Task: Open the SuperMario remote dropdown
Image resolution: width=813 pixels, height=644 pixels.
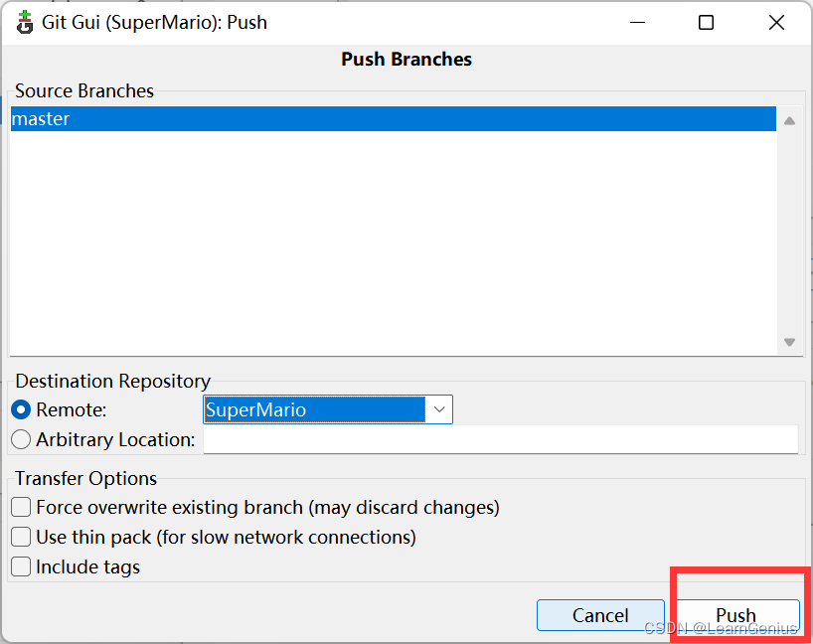Action: coord(438,409)
